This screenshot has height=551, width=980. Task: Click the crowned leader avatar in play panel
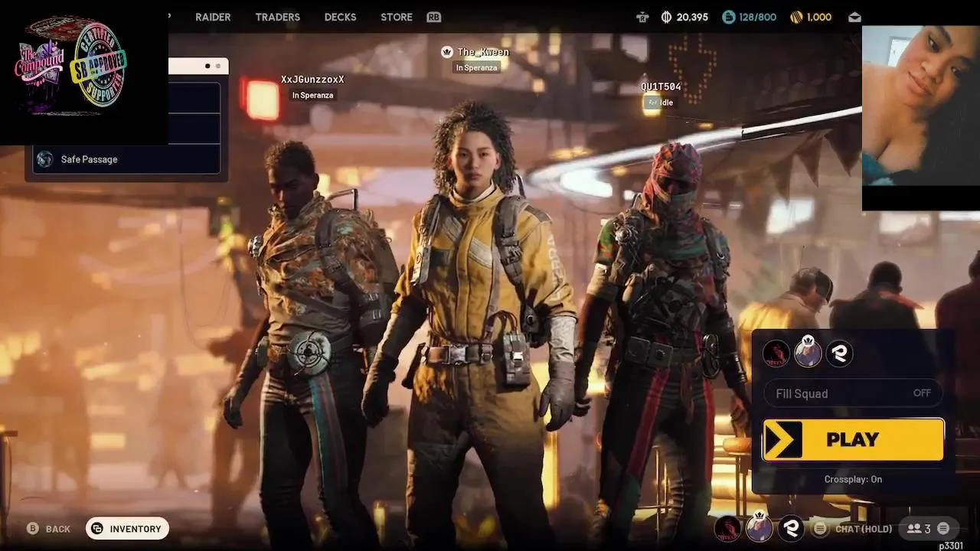[x=808, y=353]
